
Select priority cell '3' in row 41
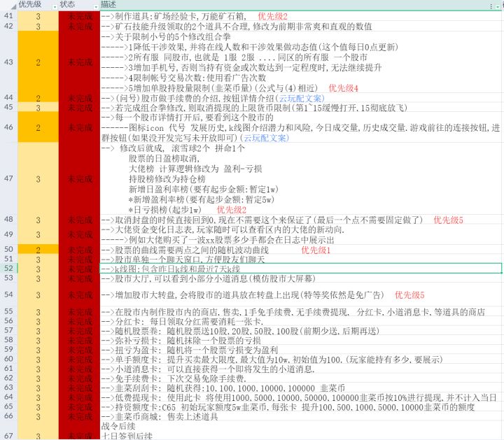tap(38, 16)
